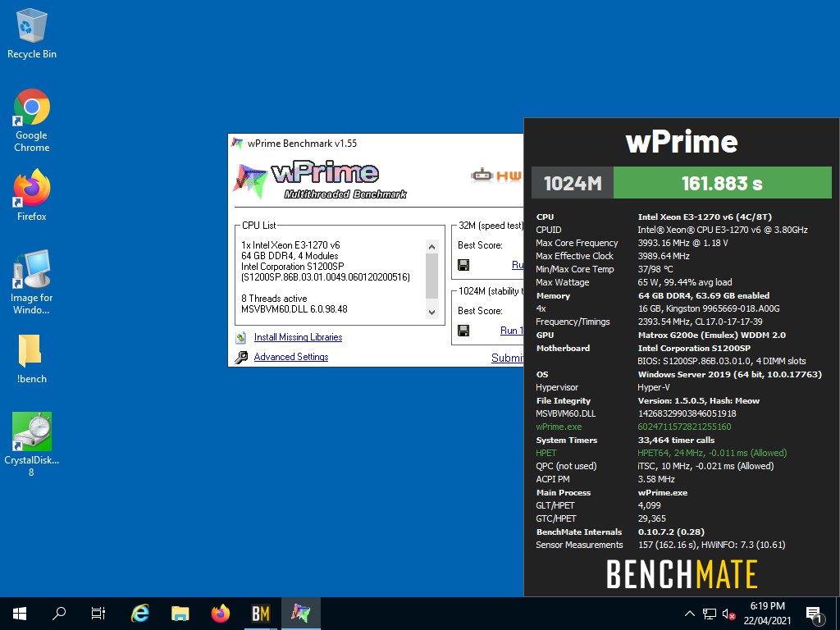Click the CPU List scroll down arrow

(x=431, y=313)
